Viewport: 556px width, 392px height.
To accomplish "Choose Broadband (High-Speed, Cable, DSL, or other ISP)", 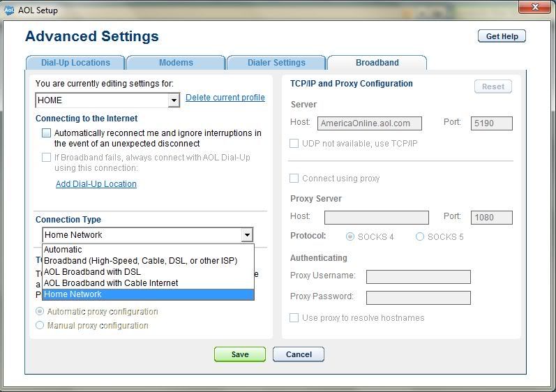I will click(x=148, y=261).
